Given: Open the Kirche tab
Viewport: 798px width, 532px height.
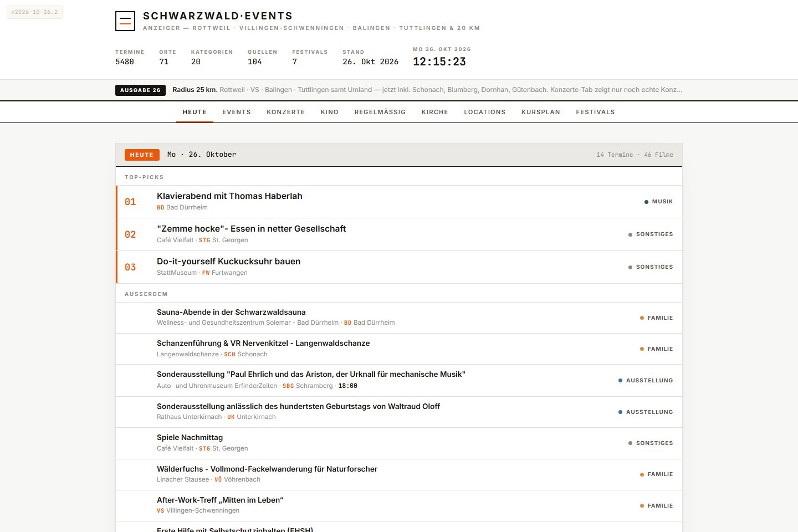Looking at the screenshot, I should coord(435,112).
